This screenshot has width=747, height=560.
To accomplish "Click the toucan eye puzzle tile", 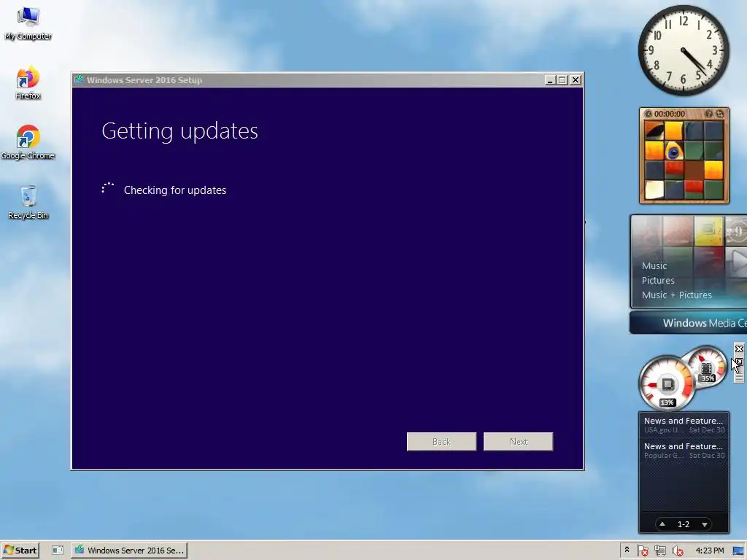I will [x=673, y=150].
